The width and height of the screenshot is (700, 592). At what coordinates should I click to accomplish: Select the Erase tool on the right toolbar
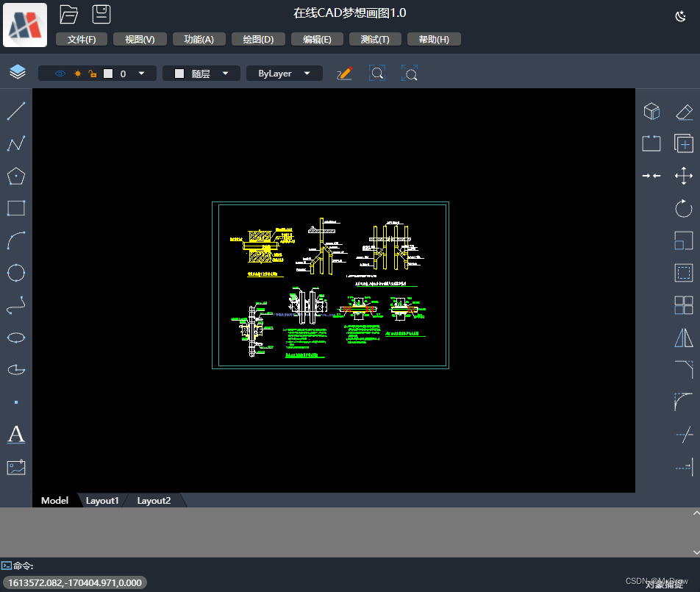tap(683, 111)
